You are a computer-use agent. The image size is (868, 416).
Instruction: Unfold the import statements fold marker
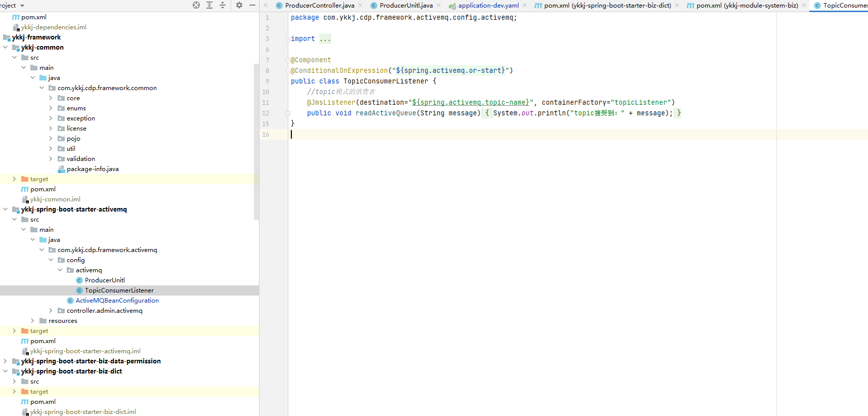pos(288,39)
